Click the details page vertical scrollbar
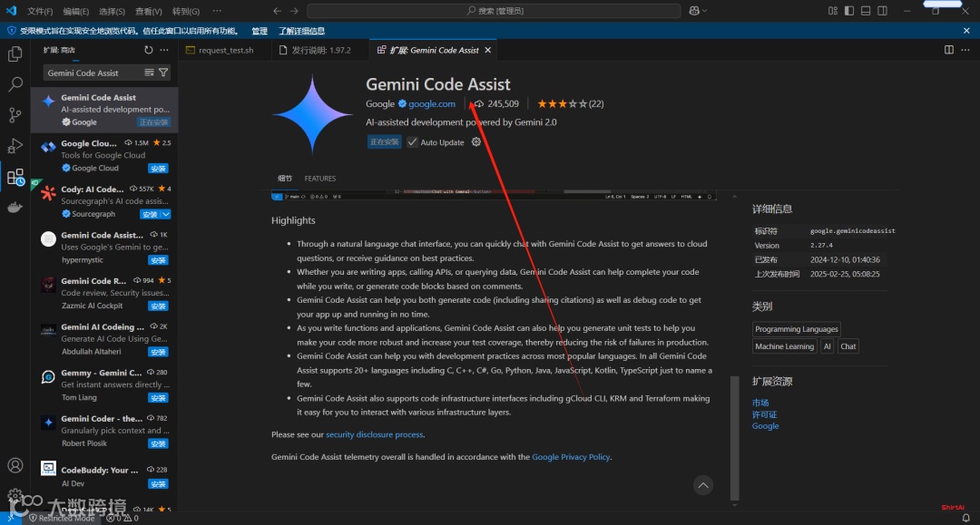Image resolution: width=980 pixels, height=525 pixels. click(734, 437)
